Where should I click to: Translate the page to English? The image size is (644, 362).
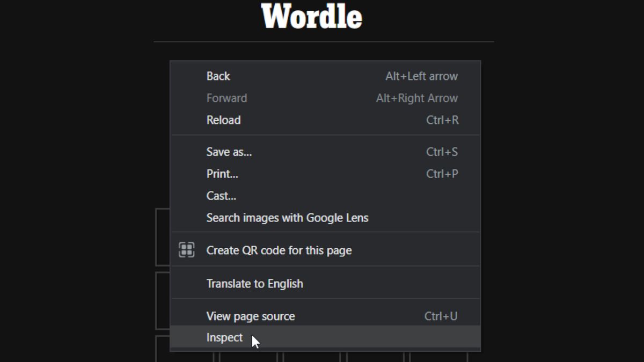(254, 284)
